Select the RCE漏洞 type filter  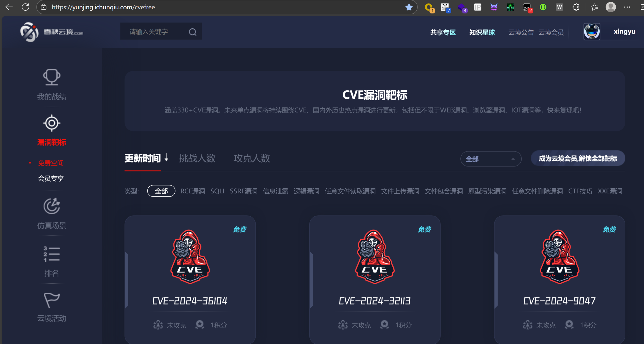(192, 191)
